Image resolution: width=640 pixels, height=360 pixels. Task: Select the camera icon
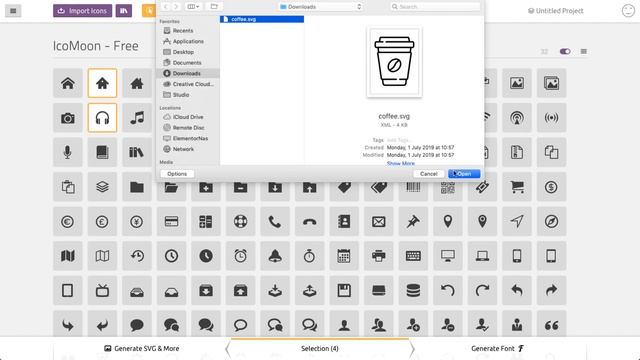[x=68, y=118]
